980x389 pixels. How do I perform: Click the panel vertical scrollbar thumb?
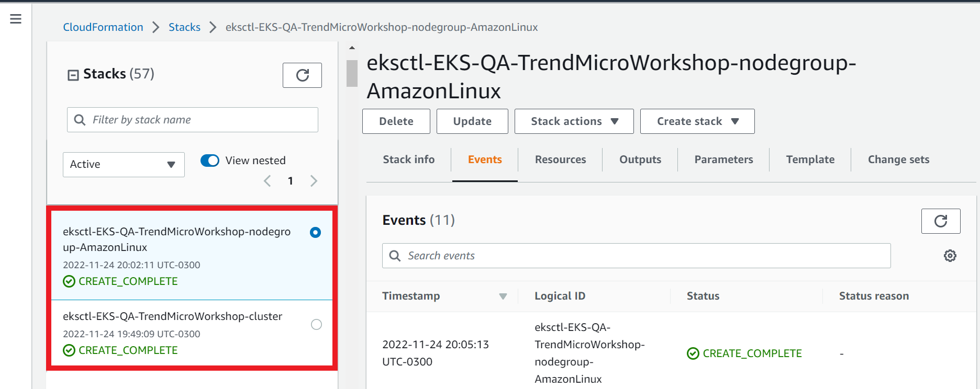pyautogui.click(x=352, y=73)
